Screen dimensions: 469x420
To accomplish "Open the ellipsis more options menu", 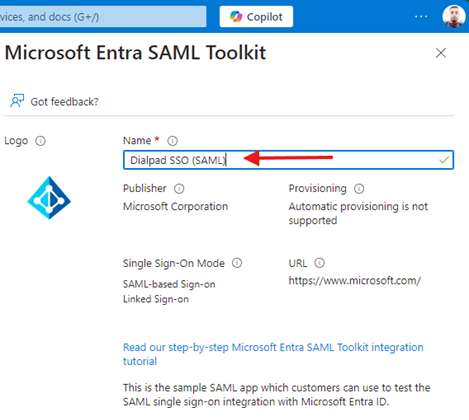I will (x=421, y=16).
